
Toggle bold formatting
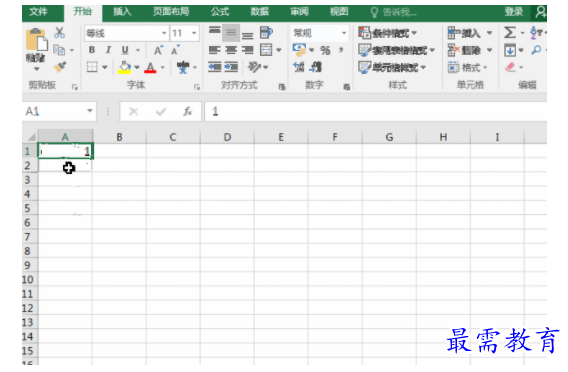click(92, 50)
